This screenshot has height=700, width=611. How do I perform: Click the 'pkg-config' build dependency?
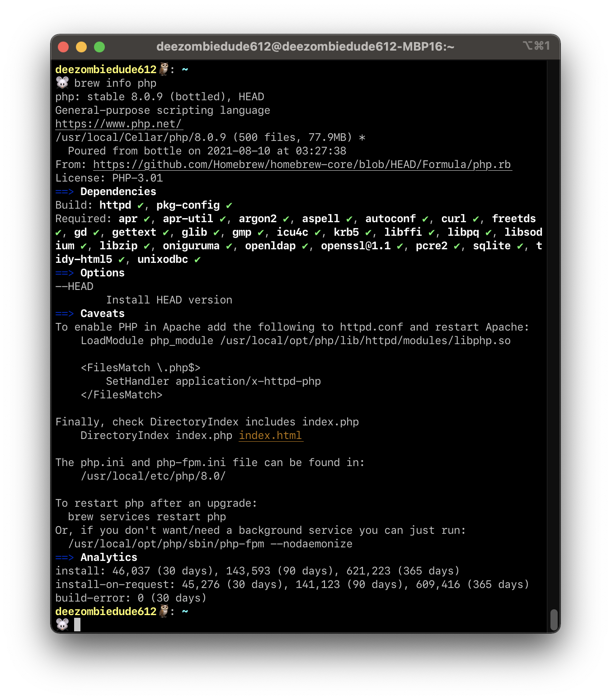tap(188, 205)
